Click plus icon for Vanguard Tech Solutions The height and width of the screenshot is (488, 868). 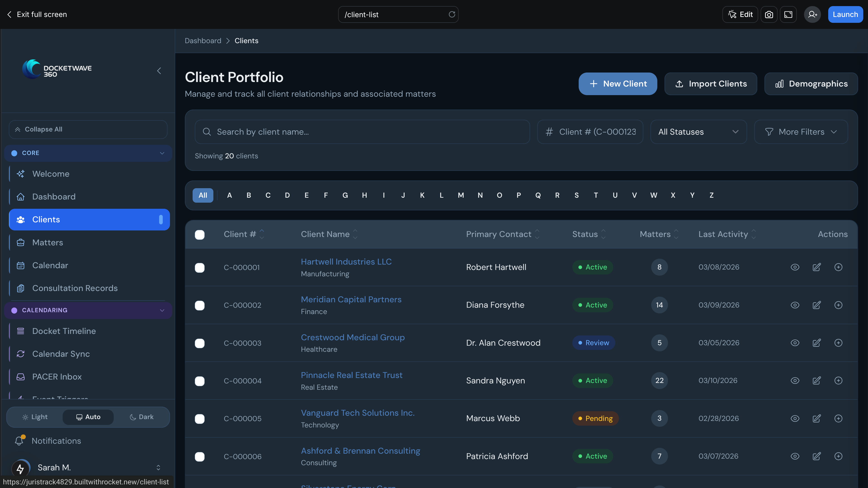(x=838, y=418)
